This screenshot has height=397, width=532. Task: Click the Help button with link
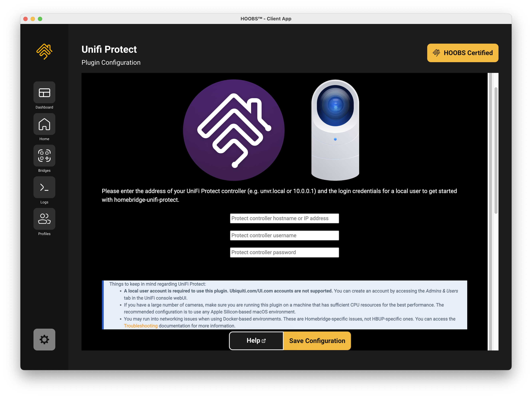pos(256,341)
